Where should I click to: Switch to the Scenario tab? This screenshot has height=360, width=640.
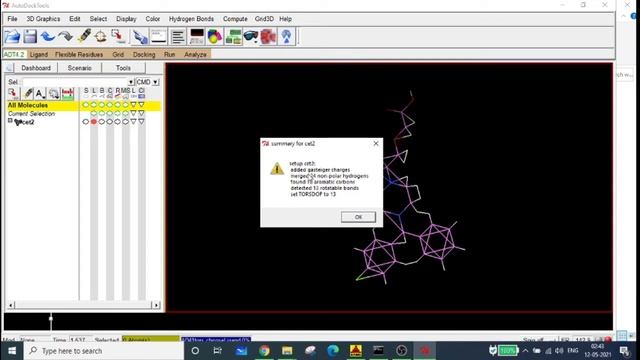(80, 68)
